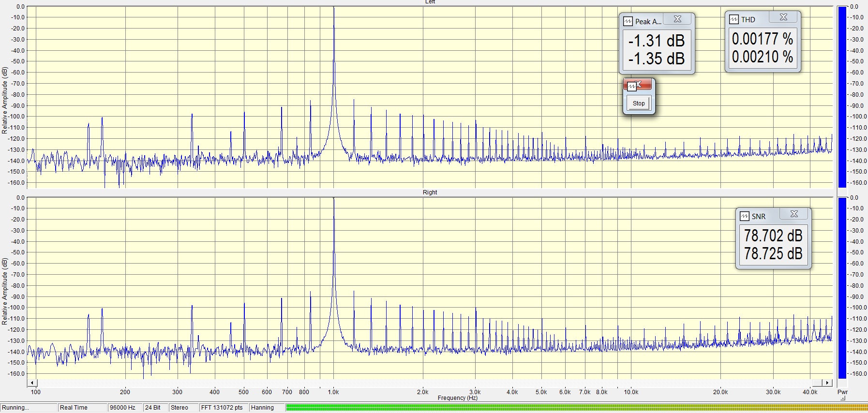Click the Hanning window type field

[x=267, y=408]
